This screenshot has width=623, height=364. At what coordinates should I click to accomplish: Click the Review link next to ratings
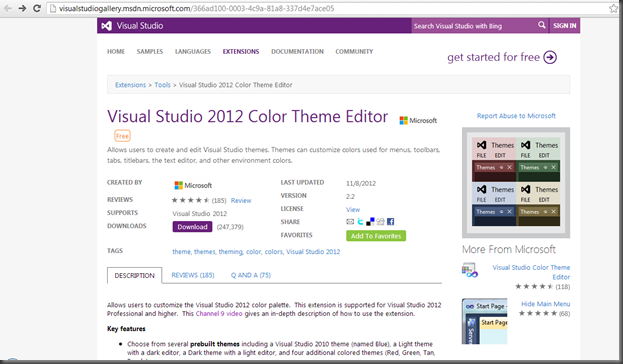(x=241, y=201)
